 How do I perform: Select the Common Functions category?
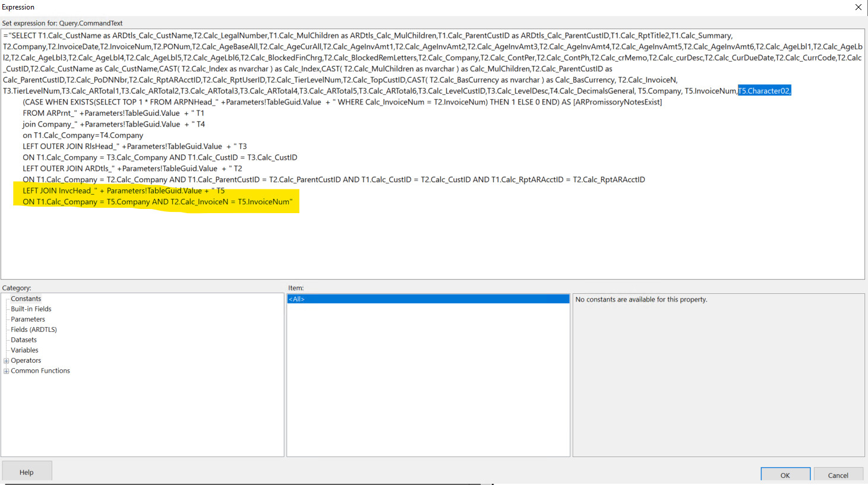(x=40, y=370)
